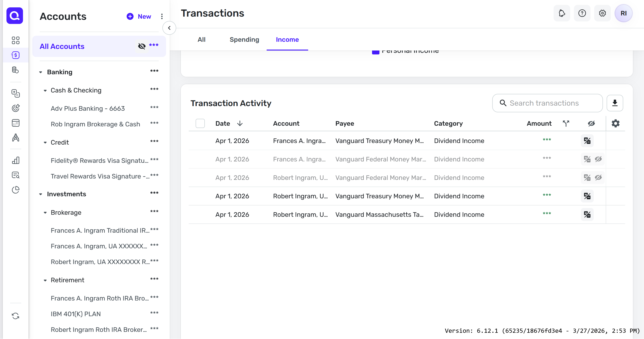Click the New account button
The image size is (644, 339).
coord(139,17)
